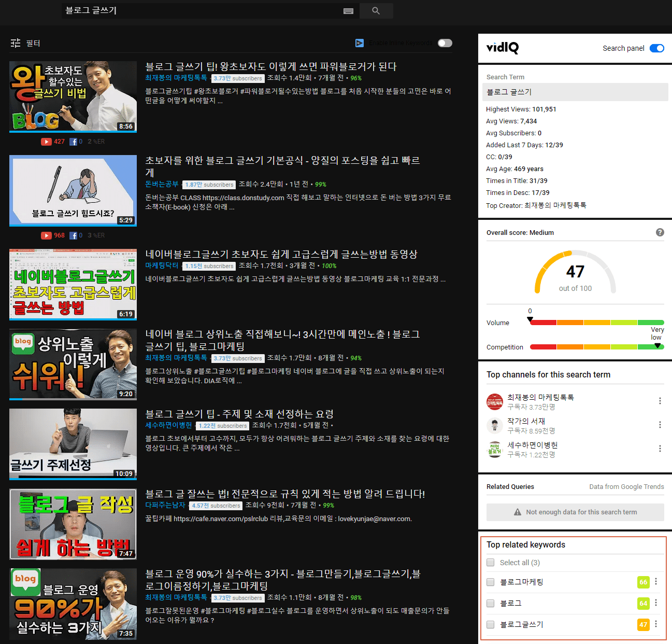Click Facebook icon under second video

click(73, 235)
